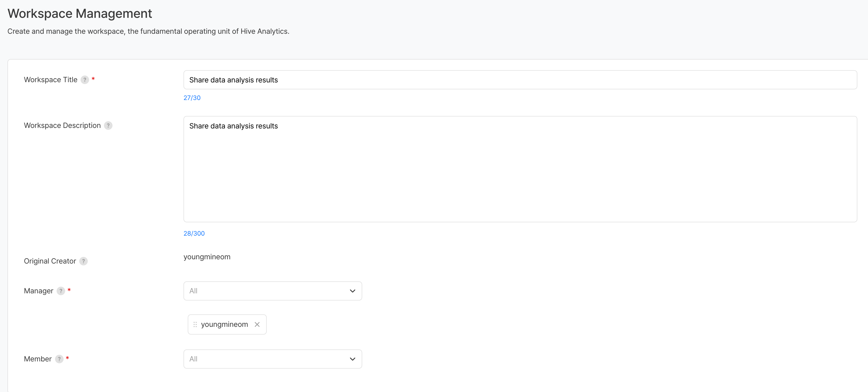Remove youngmineom from the manager list
This screenshot has width=868, height=392.
tap(257, 324)
